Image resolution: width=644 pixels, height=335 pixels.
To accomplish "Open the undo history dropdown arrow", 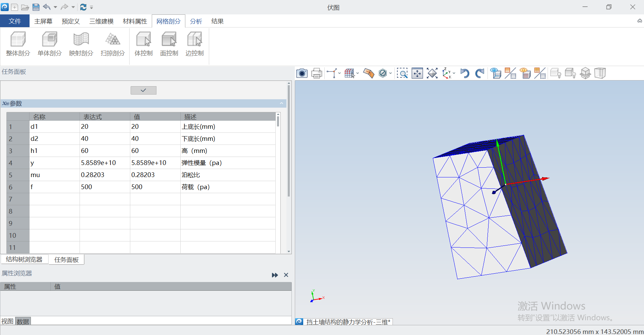I will point(55,7).
